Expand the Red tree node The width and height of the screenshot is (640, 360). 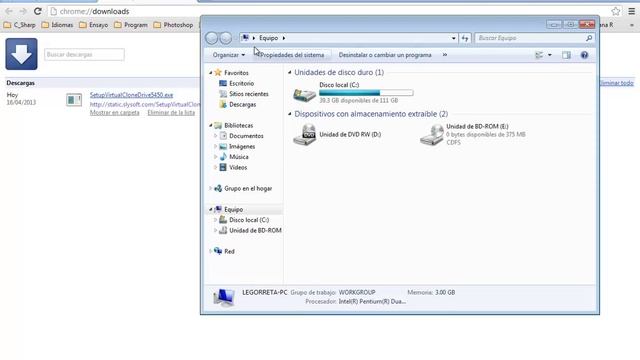[x=211, y=251]
